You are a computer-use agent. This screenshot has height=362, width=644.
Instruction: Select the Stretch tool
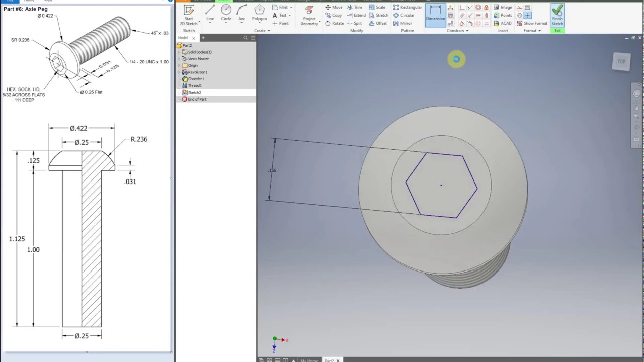click(x=378, y=15)
